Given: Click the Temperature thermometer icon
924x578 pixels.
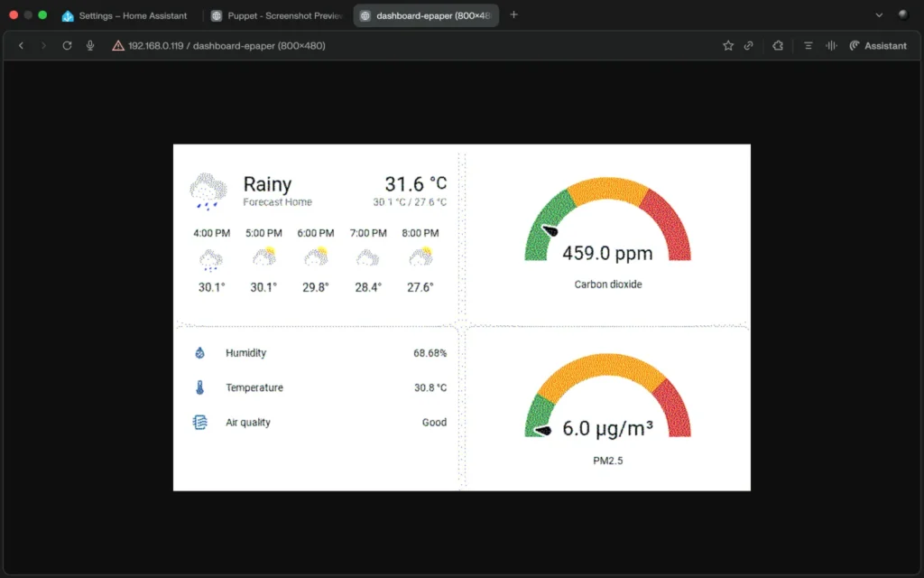Looking at the screenshot, I should click(199, 387).
